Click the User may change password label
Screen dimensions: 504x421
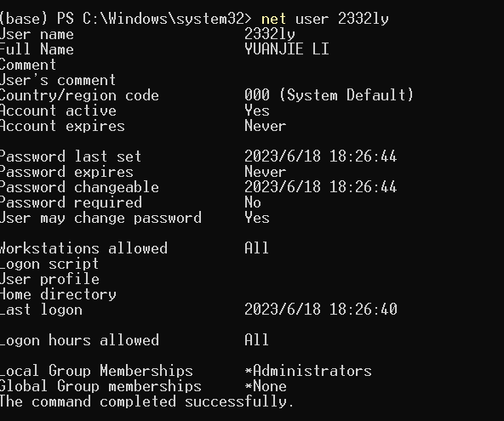coord(100,218)
